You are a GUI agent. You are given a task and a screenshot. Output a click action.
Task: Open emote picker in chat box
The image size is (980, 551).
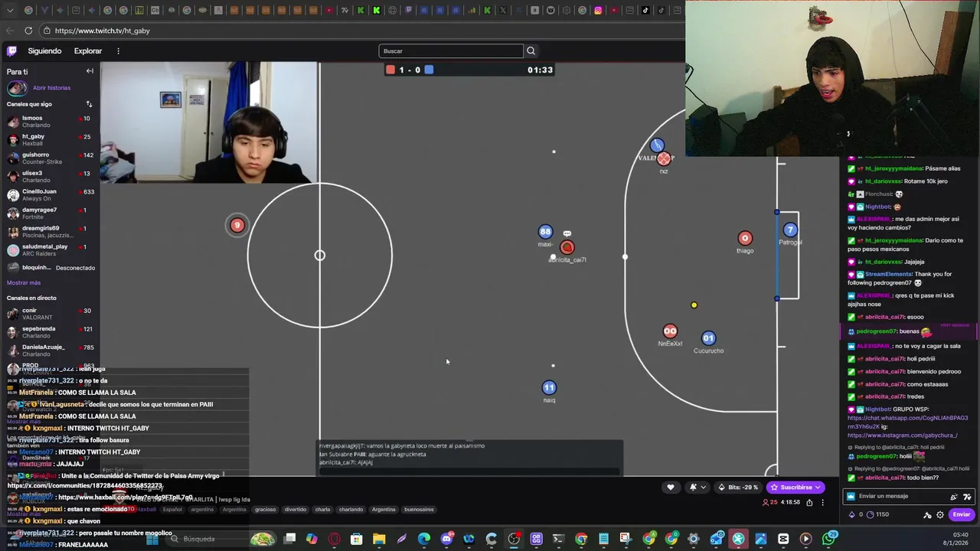tap(967, 496)
